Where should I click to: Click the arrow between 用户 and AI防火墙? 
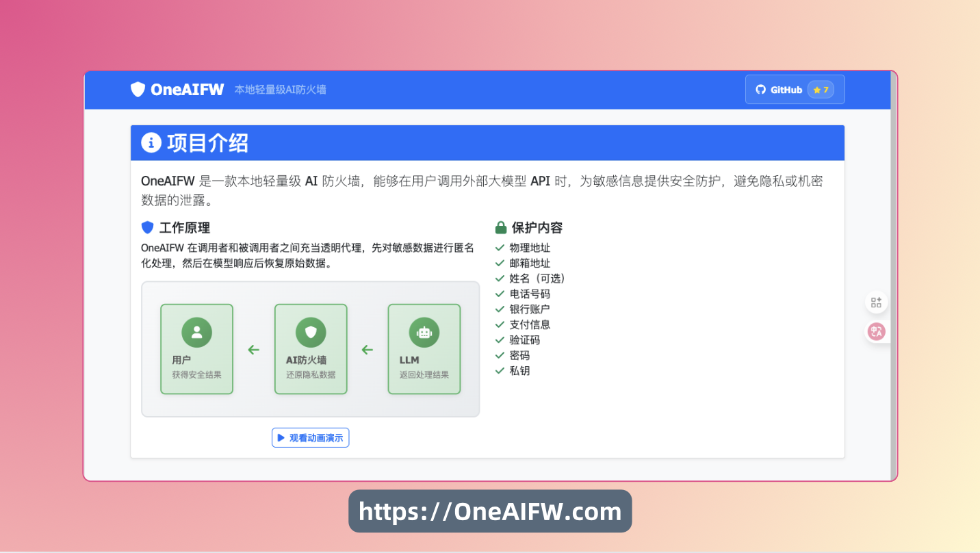(254, 350)
